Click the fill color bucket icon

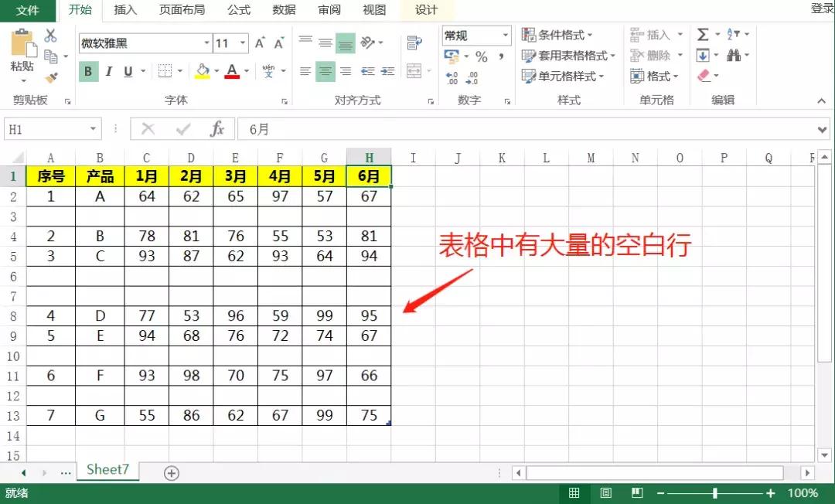pyautogui.click(x=200, y=71)
